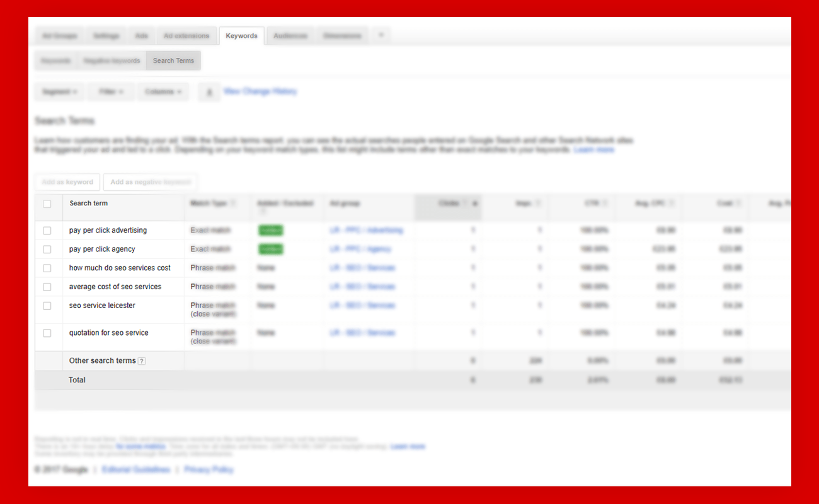This screenshot has height=504, width=819.
Task: Click 'average cost of seo services' text
Action: pos(115,287)
